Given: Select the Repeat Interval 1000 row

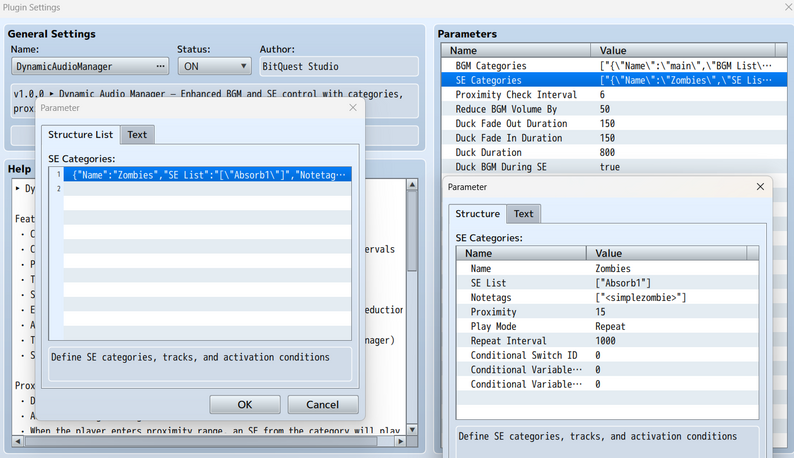Looking at the screenshot, I should tap(607, 341).
